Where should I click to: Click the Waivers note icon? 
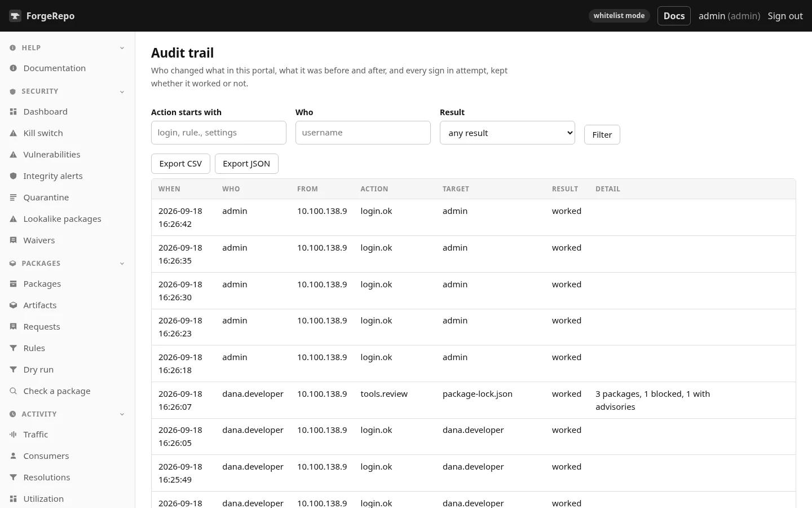pyautogui.click(x=13, y=240)
